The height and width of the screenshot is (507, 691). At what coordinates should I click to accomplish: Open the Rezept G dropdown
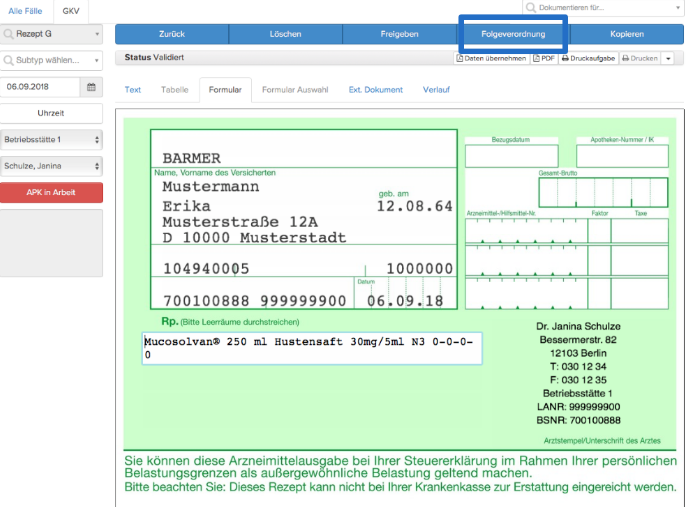pyautogui.click(x=51, y=34)
